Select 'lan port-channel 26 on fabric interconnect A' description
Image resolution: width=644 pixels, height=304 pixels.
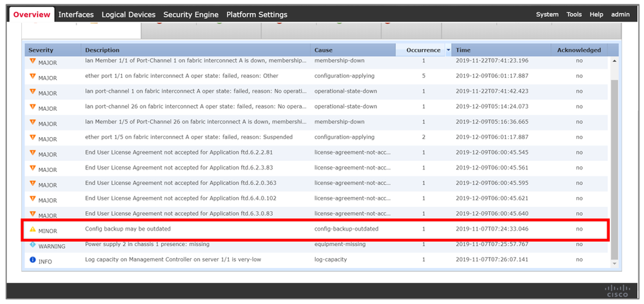[196, 107]
